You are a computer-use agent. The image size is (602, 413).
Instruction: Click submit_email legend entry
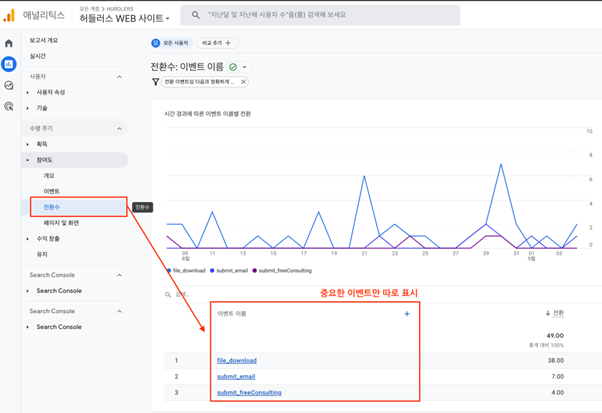(x=229, y=271)
